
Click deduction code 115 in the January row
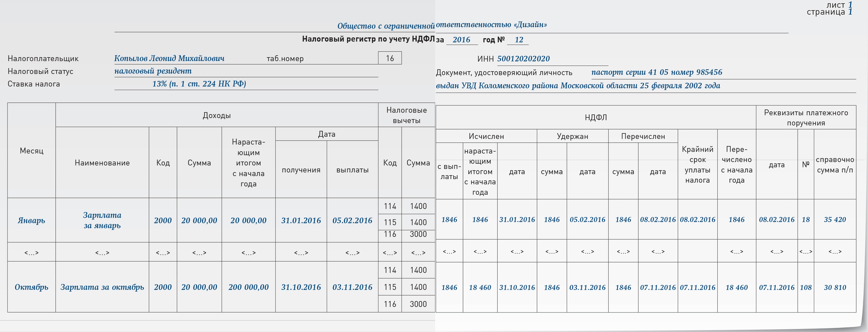tap(390, 222)
